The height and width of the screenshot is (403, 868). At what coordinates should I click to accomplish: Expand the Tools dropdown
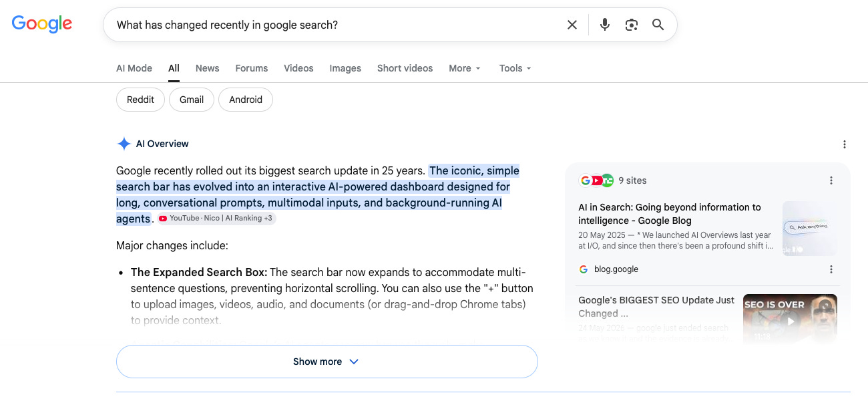pos(515,68)
